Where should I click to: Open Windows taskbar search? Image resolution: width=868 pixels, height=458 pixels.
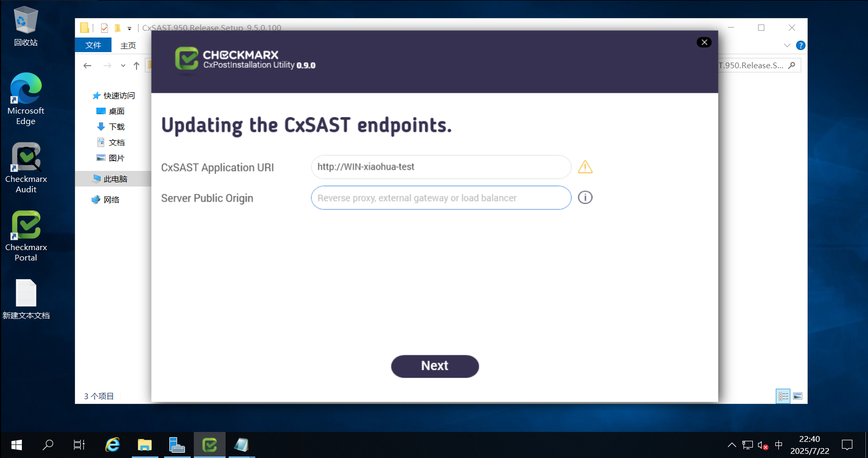click(48, 445)
